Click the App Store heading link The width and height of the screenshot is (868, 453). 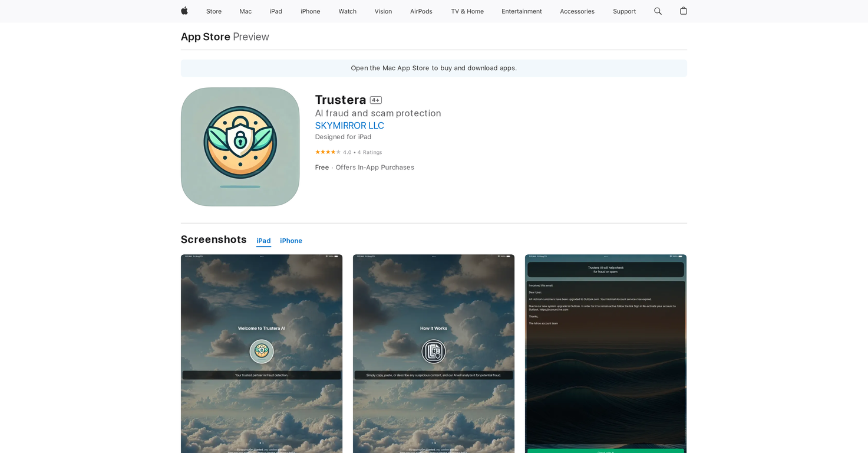tap(205, 37)
